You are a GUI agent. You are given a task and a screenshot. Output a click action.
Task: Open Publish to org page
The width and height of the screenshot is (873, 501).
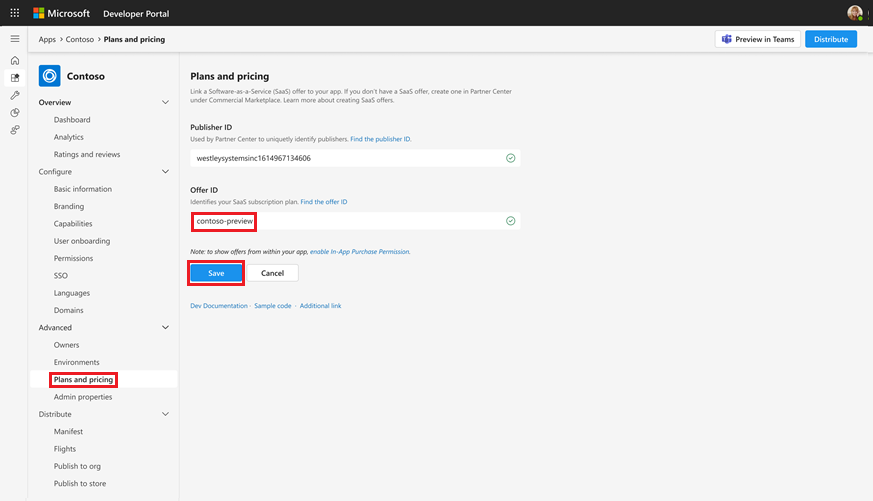point(77,466)
